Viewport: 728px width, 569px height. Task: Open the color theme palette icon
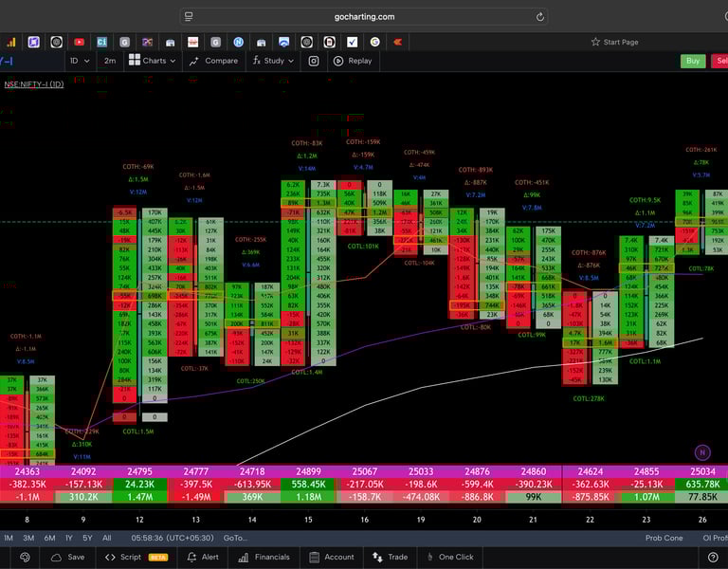(x=25, y=557)
